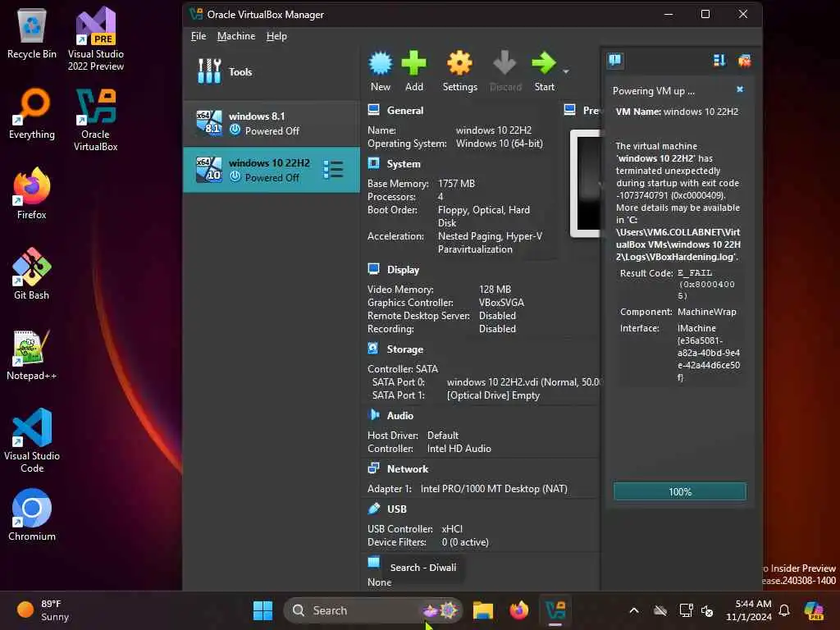This screenshot has width=840, height=630.
Task: Open File Explorer from the taskbar
Action: [x=482, y=610]
